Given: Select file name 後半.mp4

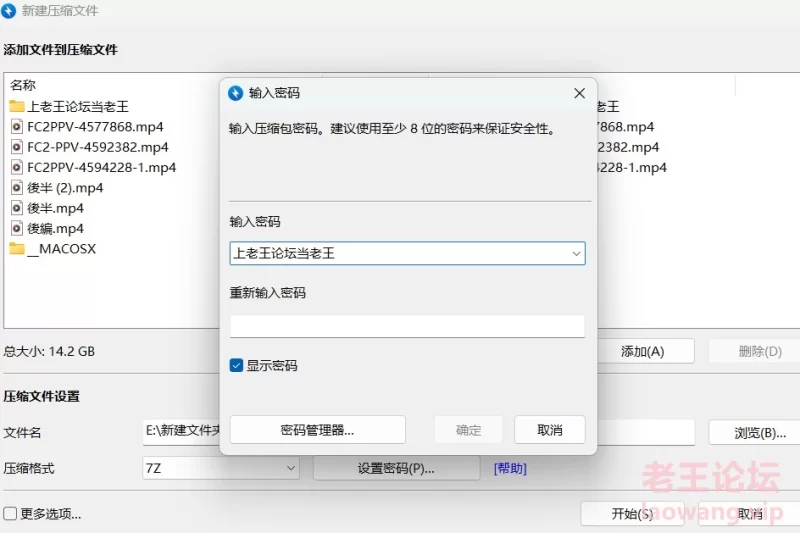Looking at the screenshot, I should [56, 208].
